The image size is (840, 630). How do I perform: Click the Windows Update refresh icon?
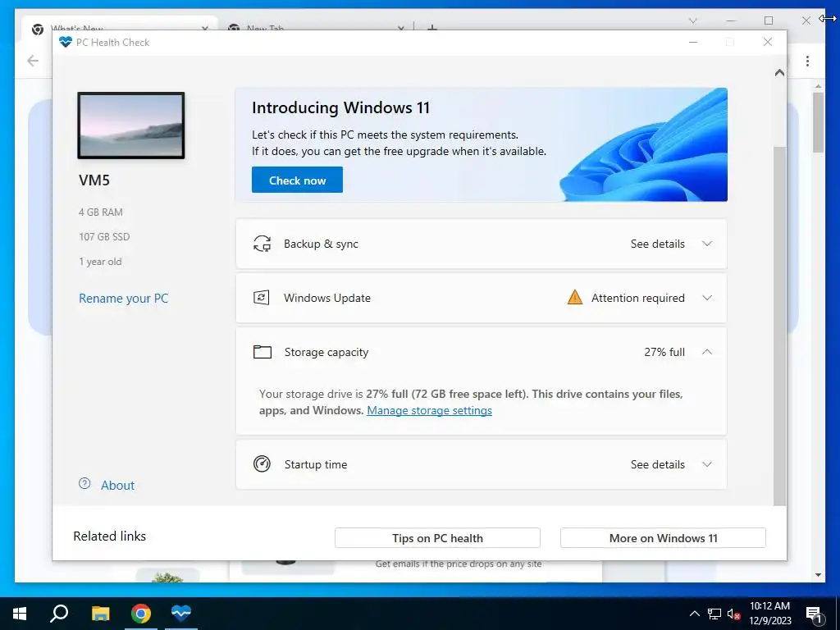[x=262, y=298]
